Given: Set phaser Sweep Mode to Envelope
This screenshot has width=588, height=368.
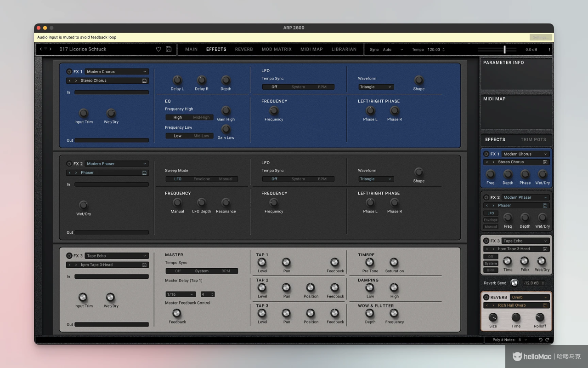Looking at the screenshot, I should click(202, 179).
